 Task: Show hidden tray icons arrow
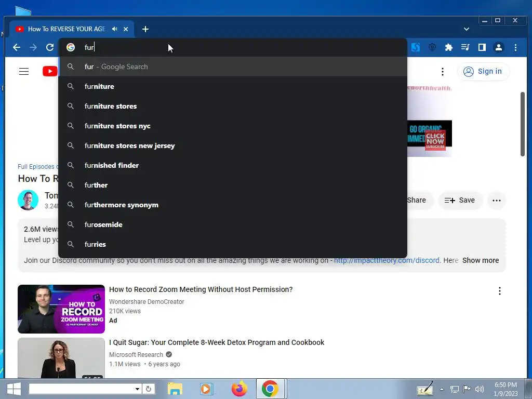pyautogui.click(x=442, y=389)
